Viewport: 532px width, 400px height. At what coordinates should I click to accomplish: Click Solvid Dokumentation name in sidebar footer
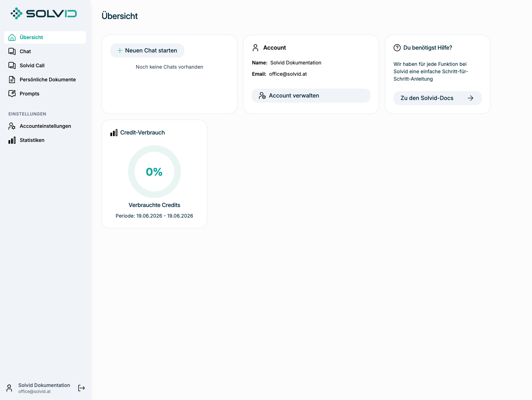pos(44,385)
